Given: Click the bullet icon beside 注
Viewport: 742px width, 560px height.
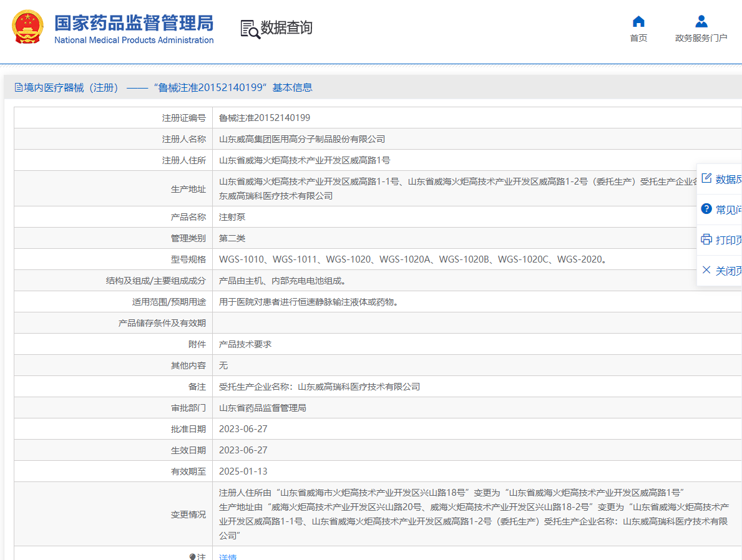Looking at the screenshot, I should coord(193,557).
